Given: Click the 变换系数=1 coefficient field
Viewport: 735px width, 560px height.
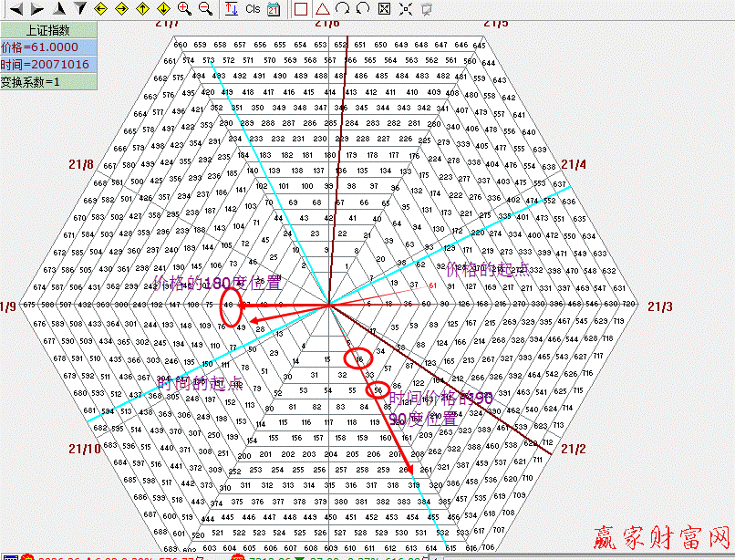Looking at the screenshot, I should (x=48, y=81).
